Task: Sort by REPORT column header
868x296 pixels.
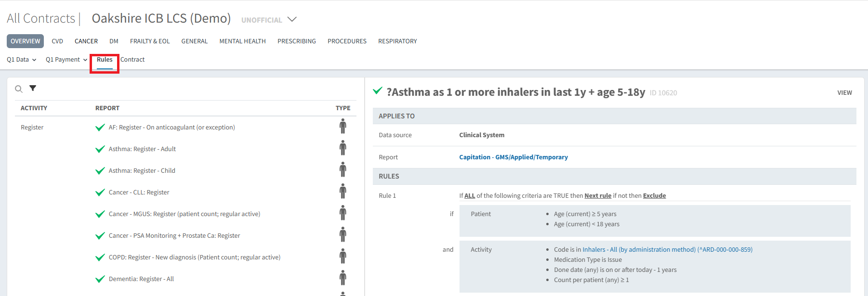Action: tap(107, 108)
